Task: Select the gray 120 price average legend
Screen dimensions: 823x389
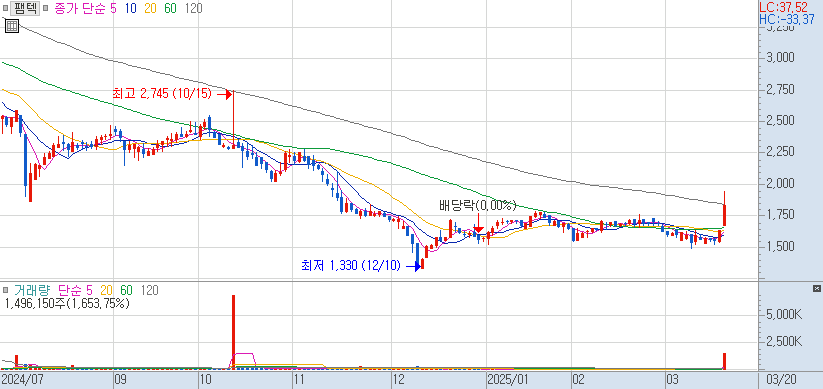Action: [193, 8]
